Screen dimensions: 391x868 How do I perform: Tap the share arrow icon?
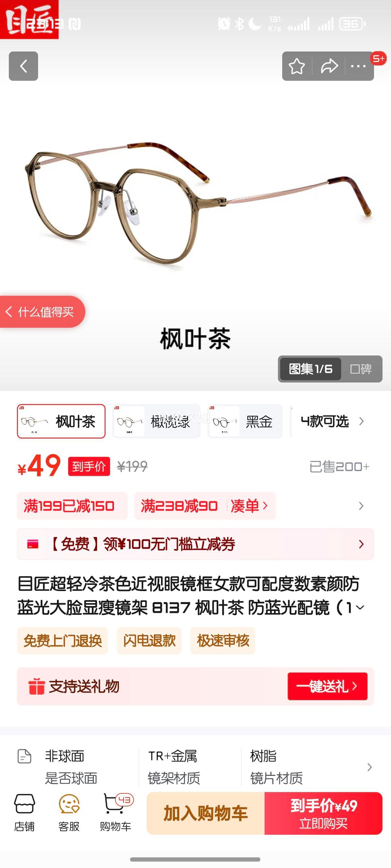tap(329, 66)
